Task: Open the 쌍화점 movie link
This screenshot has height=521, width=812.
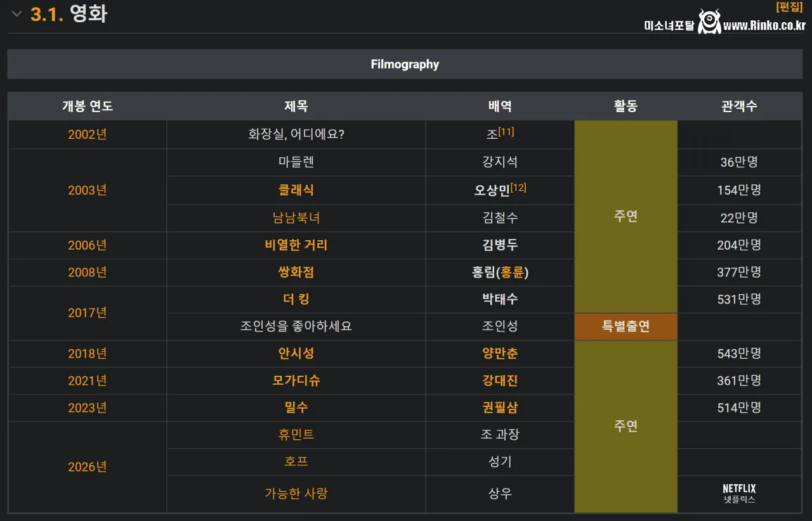Action: click(x=296, y=272)
